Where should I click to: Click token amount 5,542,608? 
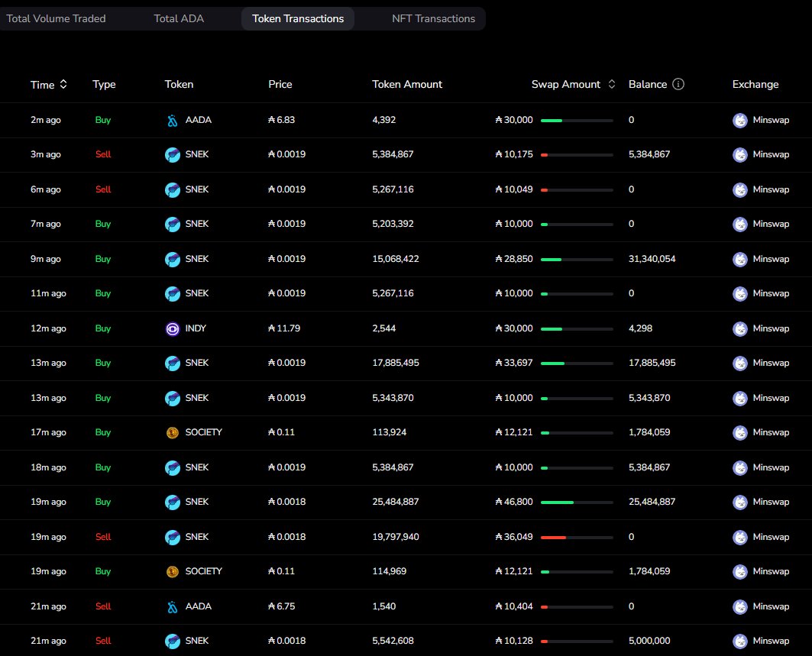(x=393, y=641)
